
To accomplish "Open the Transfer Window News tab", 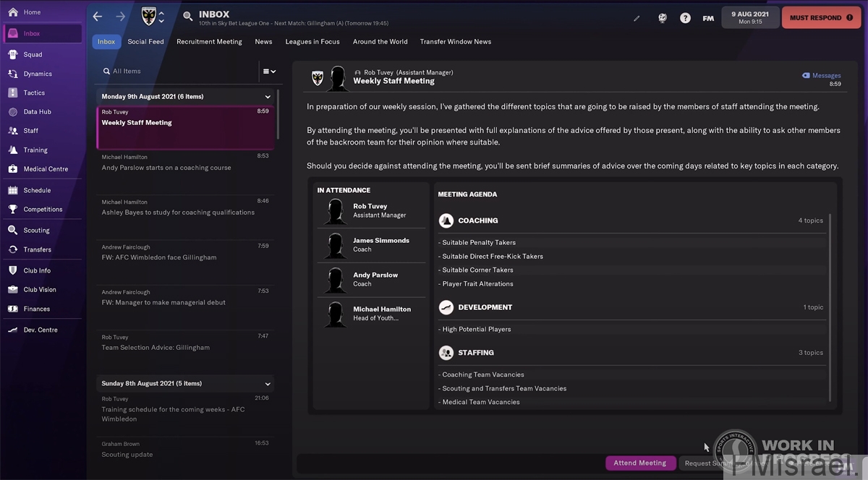I will tap(455, 42).
